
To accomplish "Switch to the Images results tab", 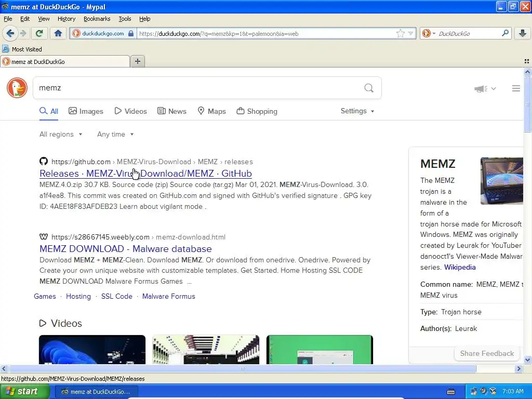I will tap(86, 111).
